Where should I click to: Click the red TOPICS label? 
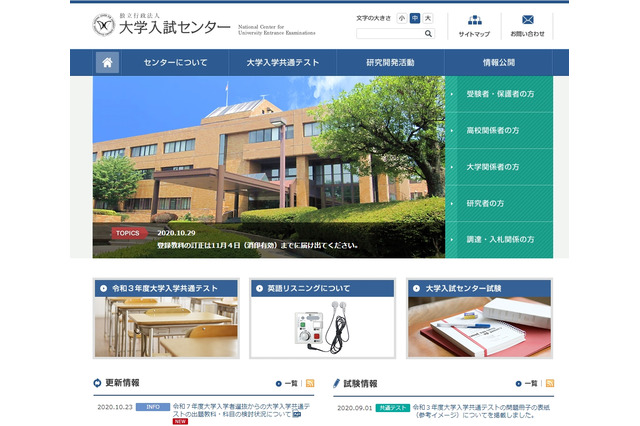(129, 233)
